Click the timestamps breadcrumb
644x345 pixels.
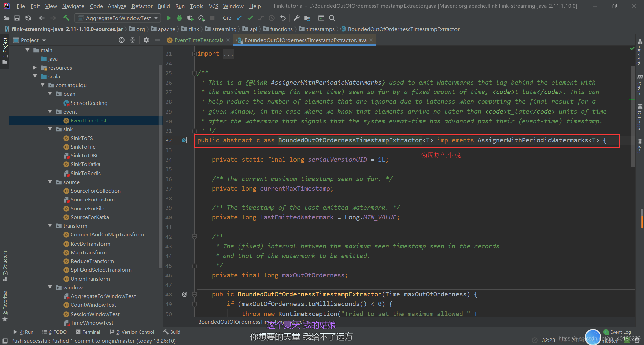click(x=317, y=29)
